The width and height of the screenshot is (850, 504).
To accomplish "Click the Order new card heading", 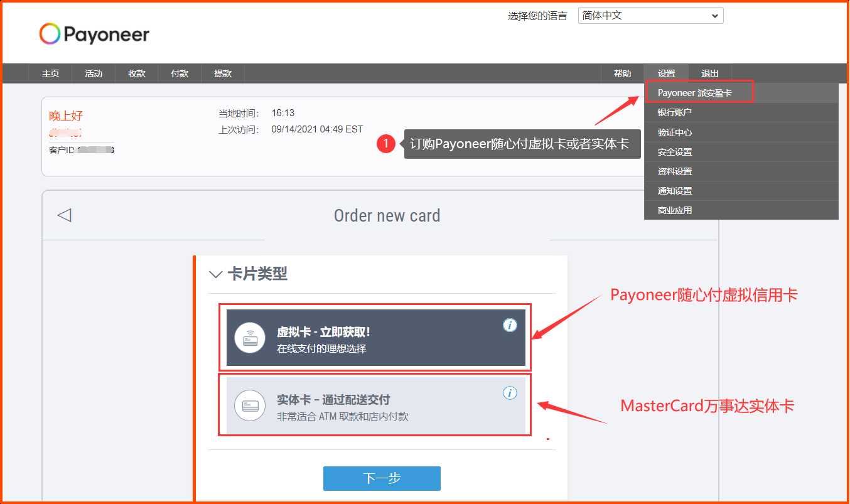I will [387, 215].
